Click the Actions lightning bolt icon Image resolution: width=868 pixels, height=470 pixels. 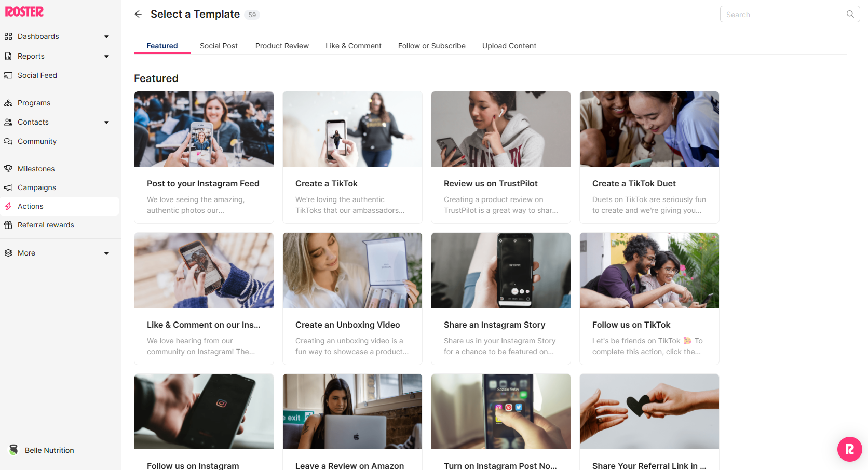tap(8, 206)
